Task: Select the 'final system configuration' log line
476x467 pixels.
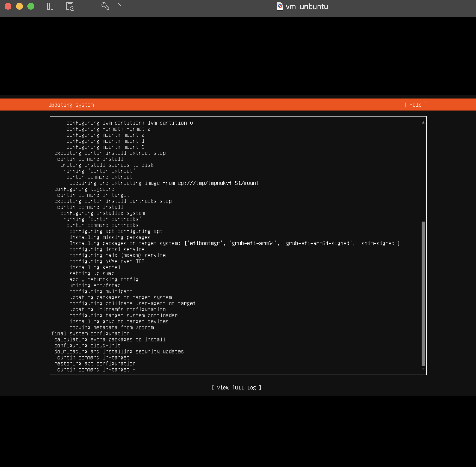Action: coord(90,334)
